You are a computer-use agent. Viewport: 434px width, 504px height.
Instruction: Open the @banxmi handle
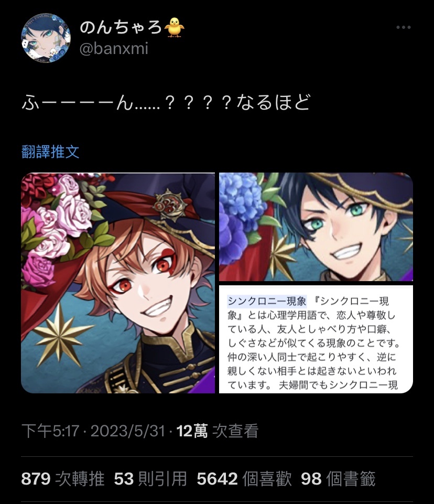[x=114, y=49]
